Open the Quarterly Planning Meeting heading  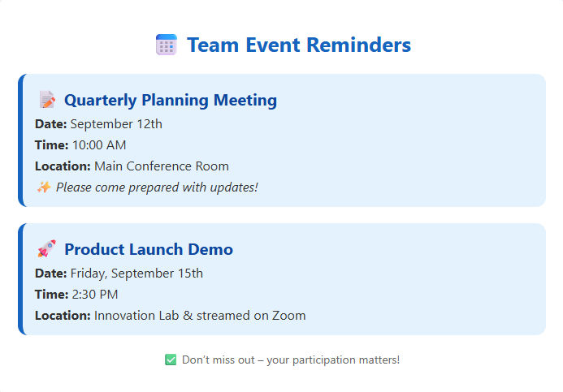click(x=170, y=100)
